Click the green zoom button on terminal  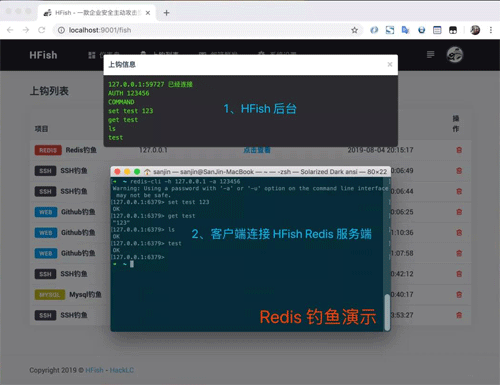click(x=137, y=172)
